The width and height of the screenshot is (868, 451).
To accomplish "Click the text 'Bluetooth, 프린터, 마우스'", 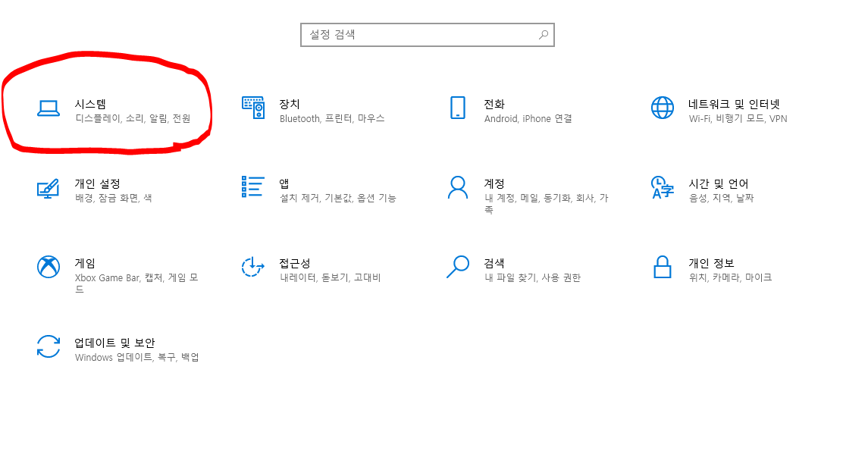I will pyautogui.click(x=332, y=118).
